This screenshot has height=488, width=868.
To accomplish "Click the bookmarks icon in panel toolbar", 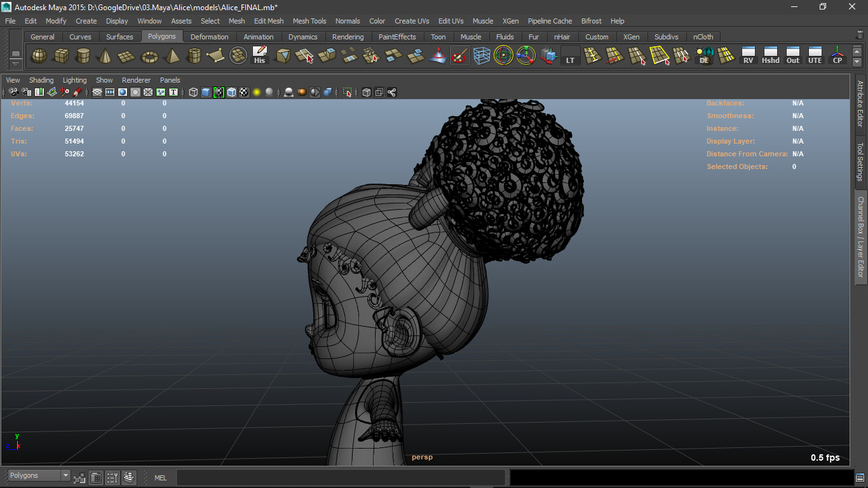I will pyautogui.click(x=39, y=92).
